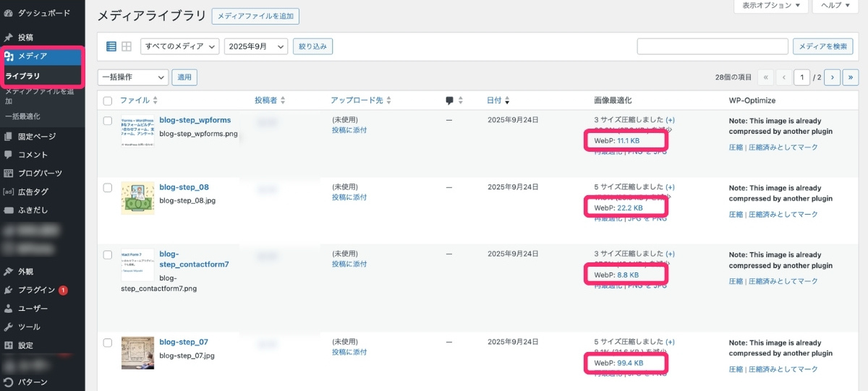Toggle the select-all checkbox in table header
Viewport: 868px width, 391px height.
coord(108,101)
